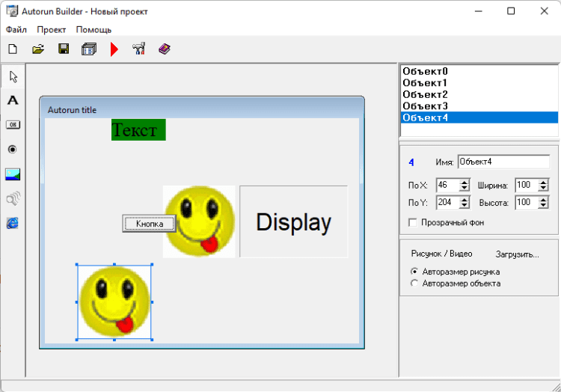Select the Text label tool (A)
The height and width of the screenshot is (392, 561).
point(13,100)
